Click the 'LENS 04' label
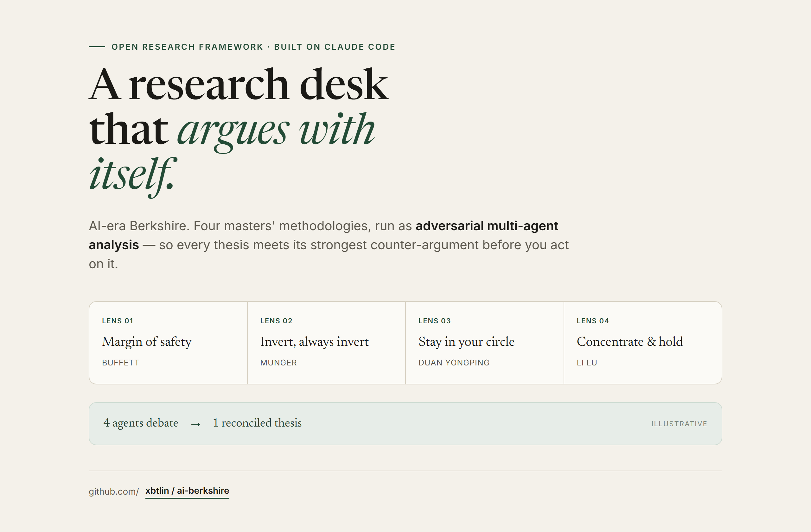 pyautogui.click(x=593, y=321)
